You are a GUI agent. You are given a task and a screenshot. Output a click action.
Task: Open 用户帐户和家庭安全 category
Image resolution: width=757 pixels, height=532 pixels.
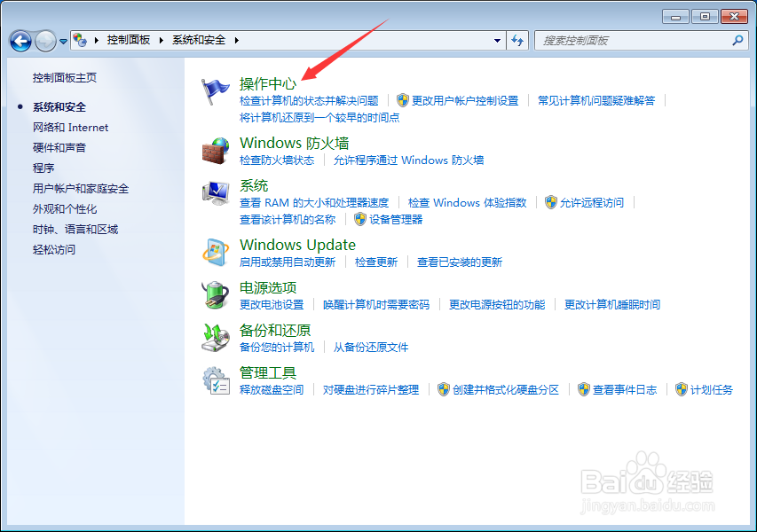(81, 189)
